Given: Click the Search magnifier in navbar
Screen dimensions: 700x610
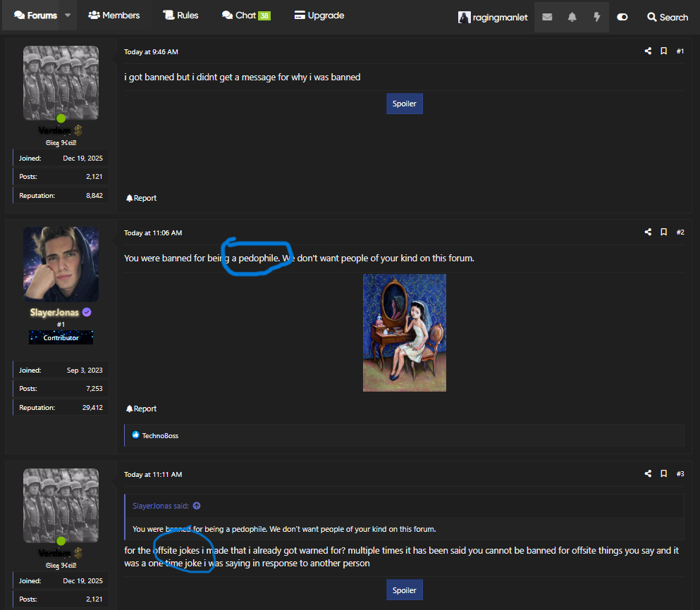Looking at the screenshot, I should pyautogui.click(x=667, y=17).
